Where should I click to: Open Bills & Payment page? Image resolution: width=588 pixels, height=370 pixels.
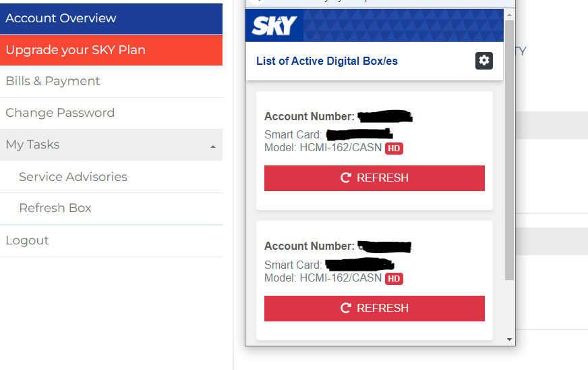(x=53, y=81)
